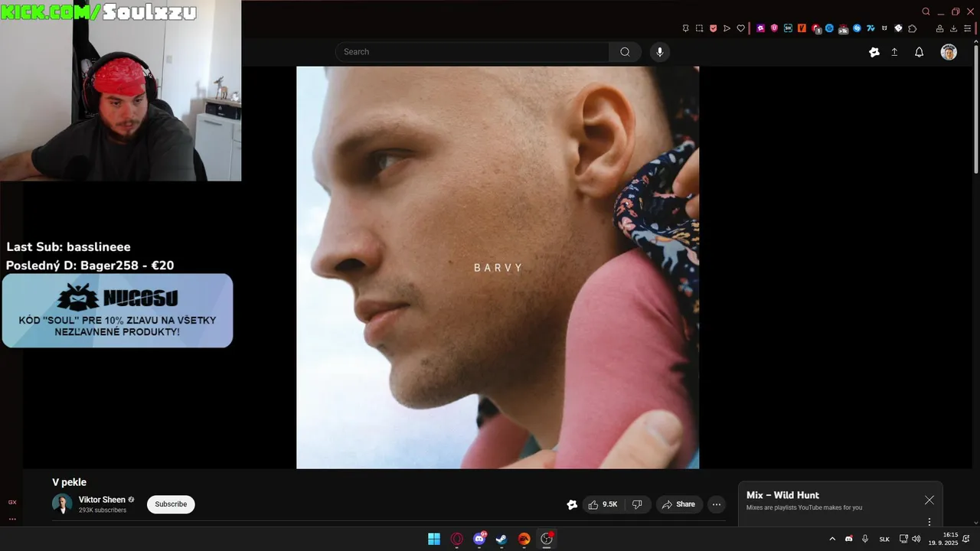Open the price tag extension

pyautogui.click(x=898, y=28)
